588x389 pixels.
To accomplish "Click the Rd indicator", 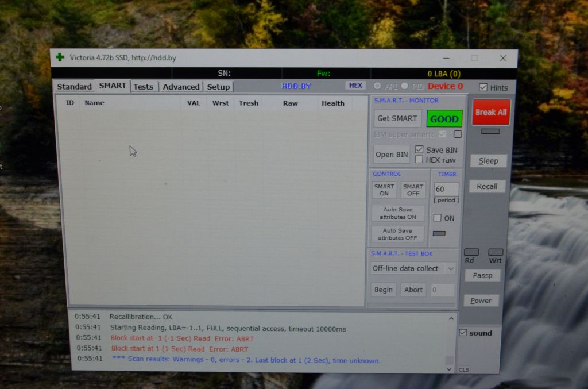I will click(x=471, y=252).
